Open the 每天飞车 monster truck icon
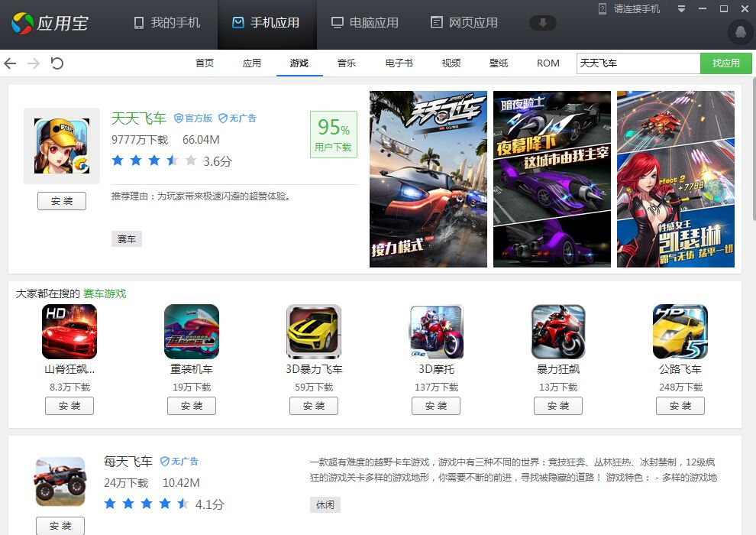 (x=60, y=481)
